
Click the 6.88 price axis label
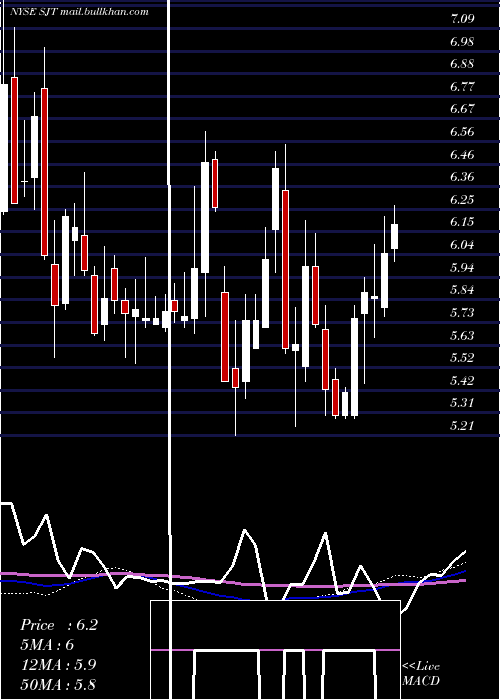[x=462, y=64]
